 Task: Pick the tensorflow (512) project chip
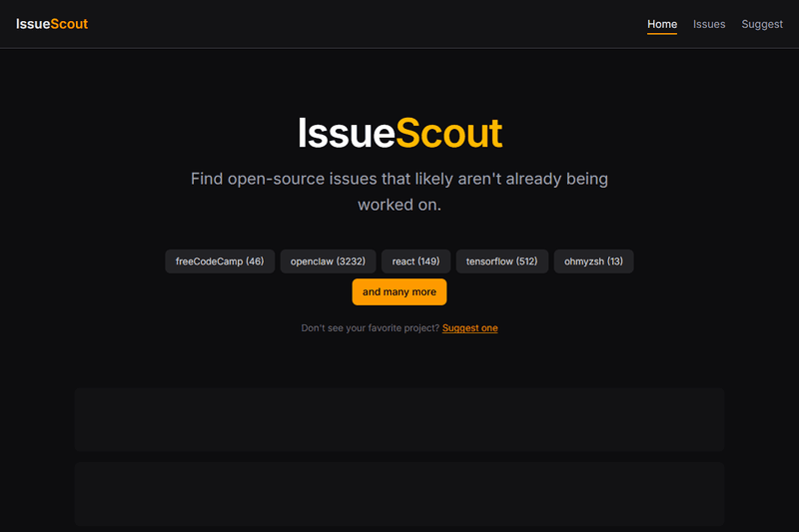(x=502, y=262)
